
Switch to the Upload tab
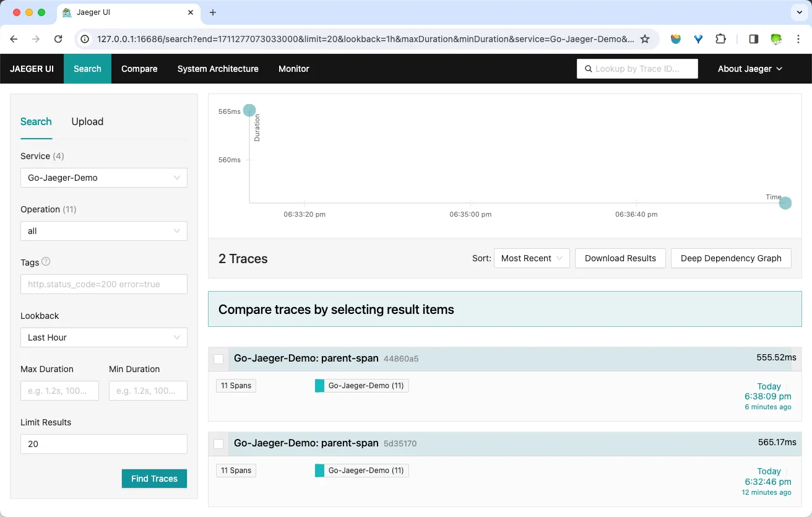click(87, 121)
